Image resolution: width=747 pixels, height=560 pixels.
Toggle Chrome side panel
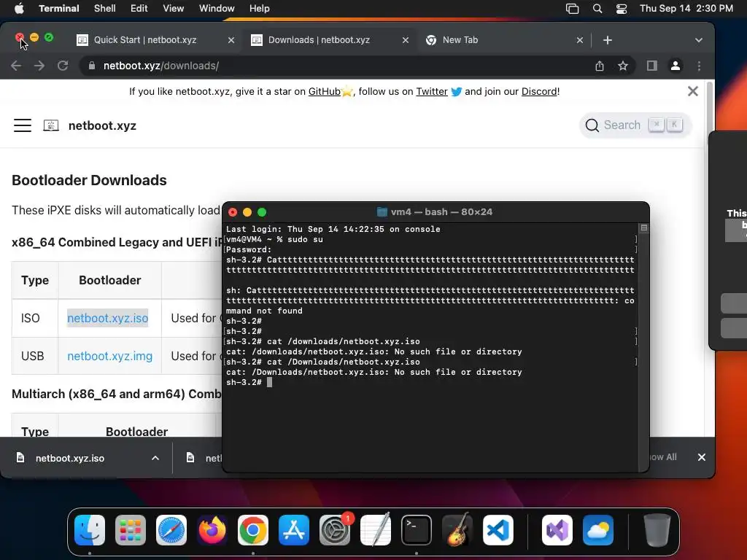tap(651, 66)
